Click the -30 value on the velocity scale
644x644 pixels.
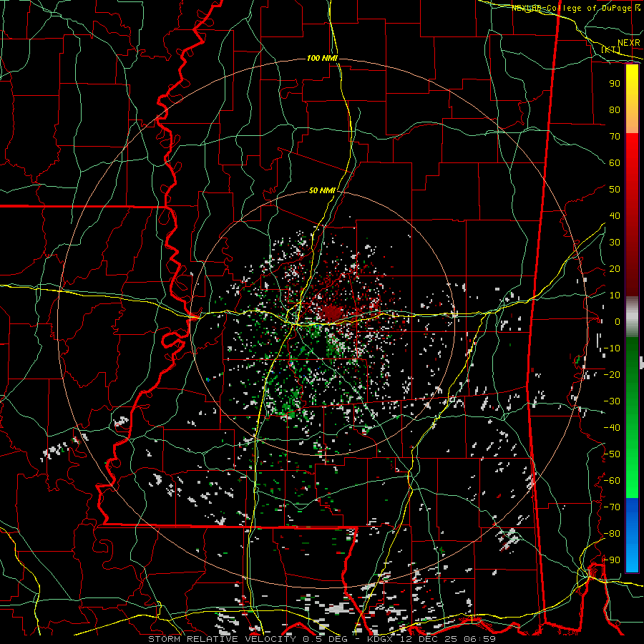point(613,401)
